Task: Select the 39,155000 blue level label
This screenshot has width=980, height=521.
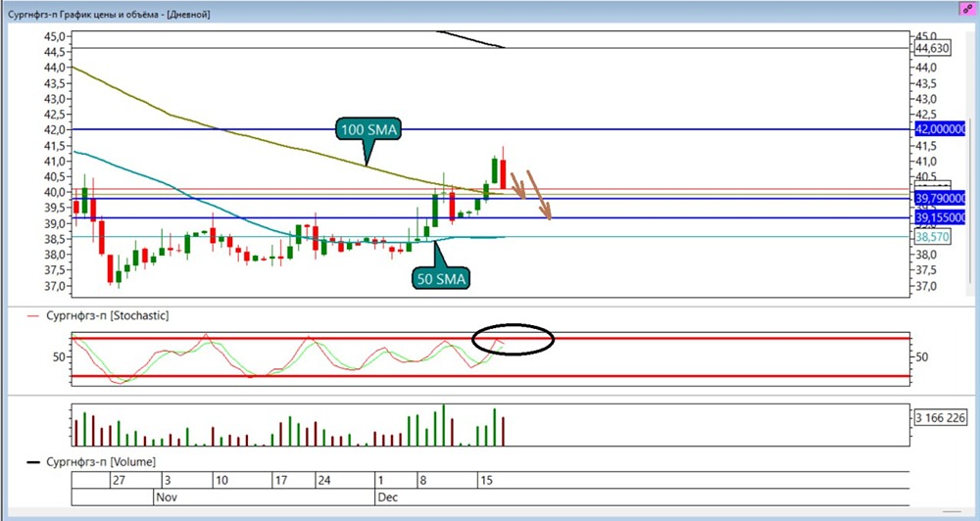Action: 940,217
